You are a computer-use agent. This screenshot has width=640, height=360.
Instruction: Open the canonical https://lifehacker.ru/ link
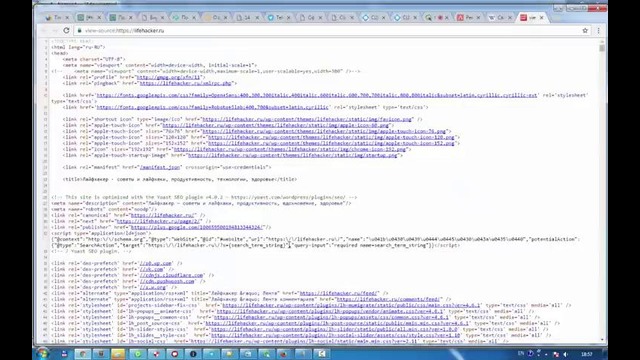click(163, 215)
